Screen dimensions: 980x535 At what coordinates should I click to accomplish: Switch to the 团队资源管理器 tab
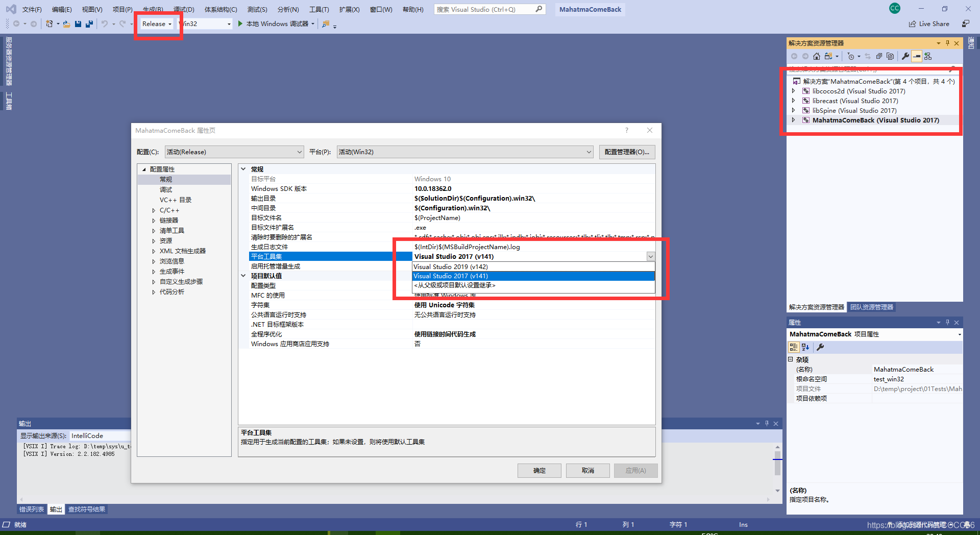pyautogui.click(x=871, y=307)
